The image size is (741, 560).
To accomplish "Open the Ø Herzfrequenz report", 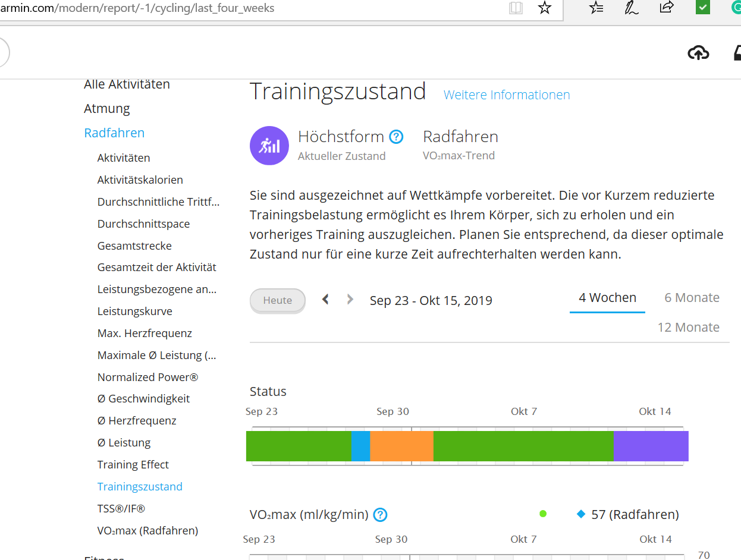I will click(137, 421).
